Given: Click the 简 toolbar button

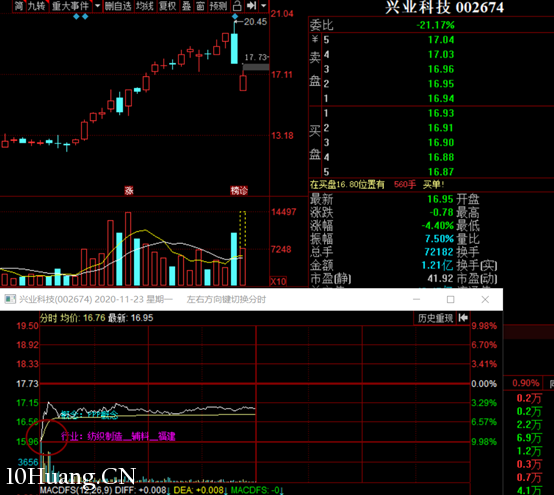Looking at the screenshot, I should pos(19,6).
